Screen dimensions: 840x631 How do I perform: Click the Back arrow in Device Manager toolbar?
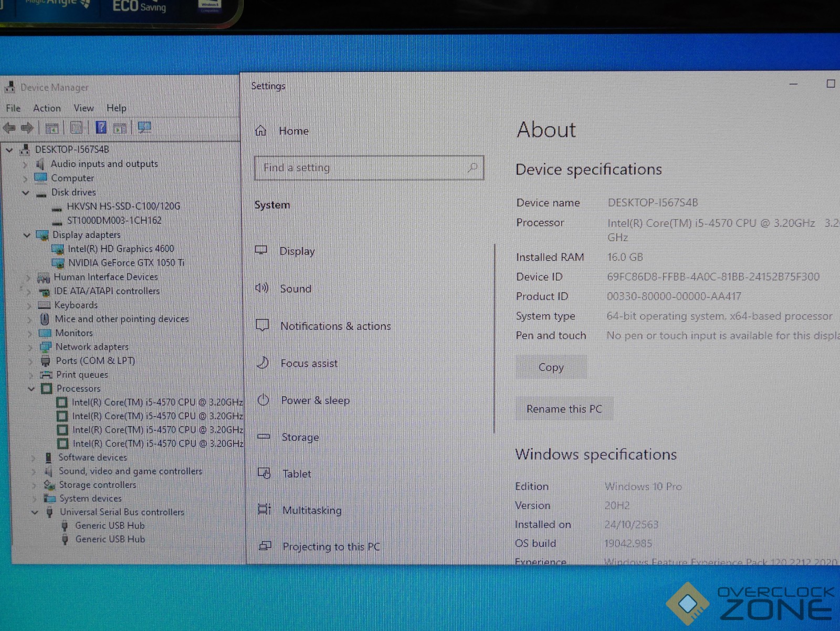pyautogui.click(x=9, y=128)
